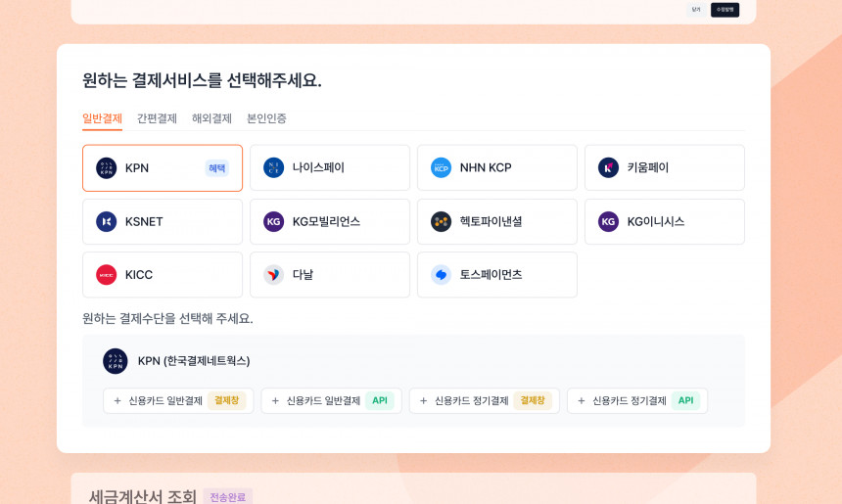Viewport: 842px width, 504px height.
Task: Add 신용카드 정기결제 with API option
Action: tap(636, 401)
